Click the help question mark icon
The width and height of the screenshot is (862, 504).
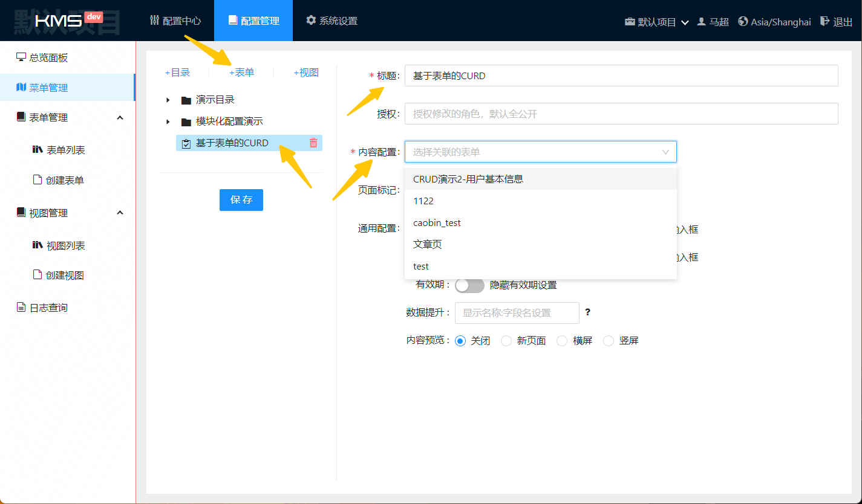click(x=587, y=312)
